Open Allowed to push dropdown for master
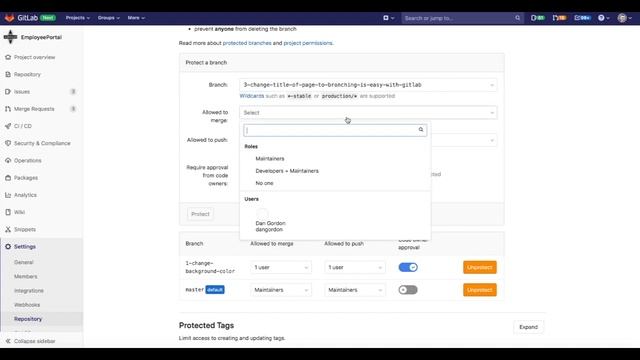This screenshot has height=360, width=640. [x=355, y=290]
